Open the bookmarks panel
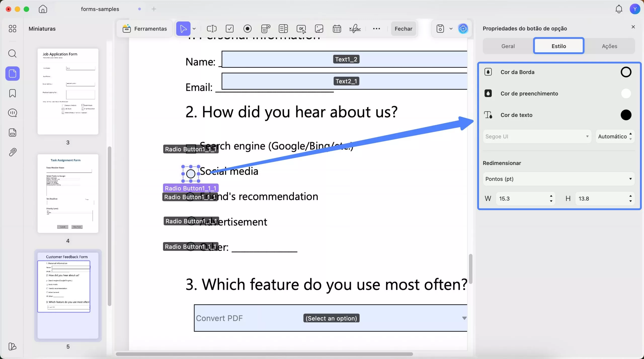This screenshot has height=359, width=644. pos(12,93)
